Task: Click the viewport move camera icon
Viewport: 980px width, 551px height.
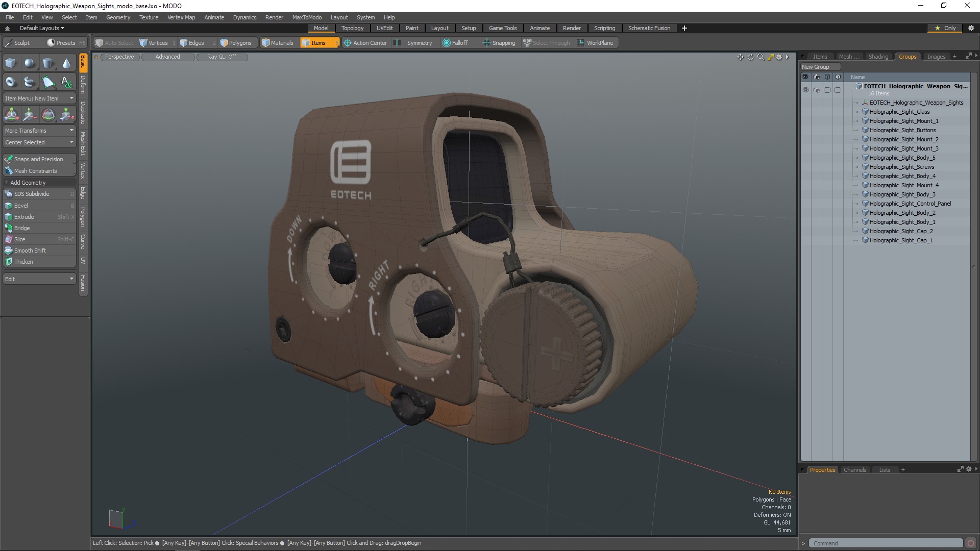Action: pyautogui.click(x=740, y=57)
